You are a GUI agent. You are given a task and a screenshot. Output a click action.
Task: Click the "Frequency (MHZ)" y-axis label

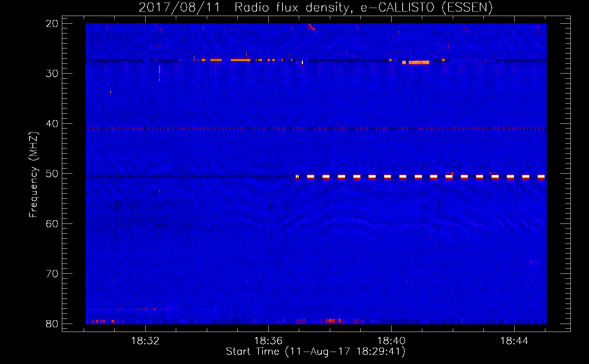[33, 175]
